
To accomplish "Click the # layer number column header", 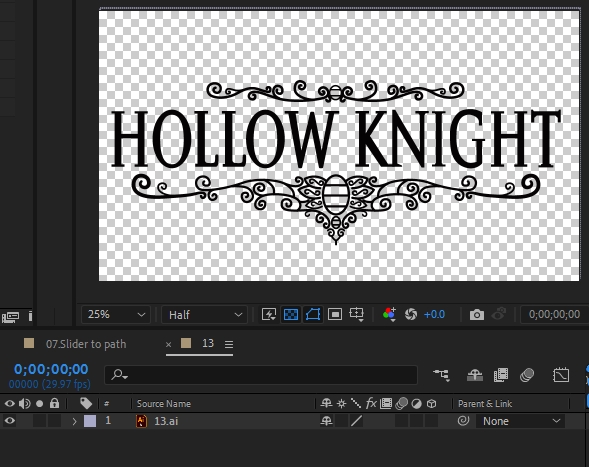I will (107, 404).
